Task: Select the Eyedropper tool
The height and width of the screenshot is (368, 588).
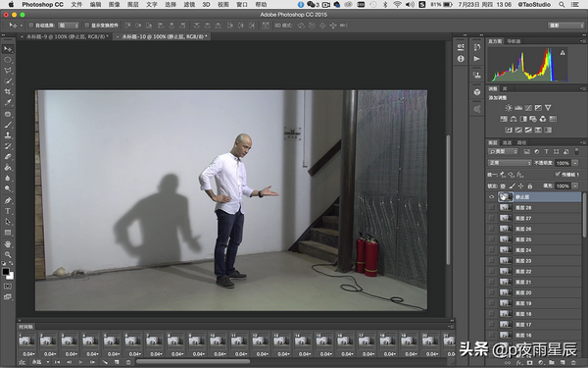Action: click(8, 102)
